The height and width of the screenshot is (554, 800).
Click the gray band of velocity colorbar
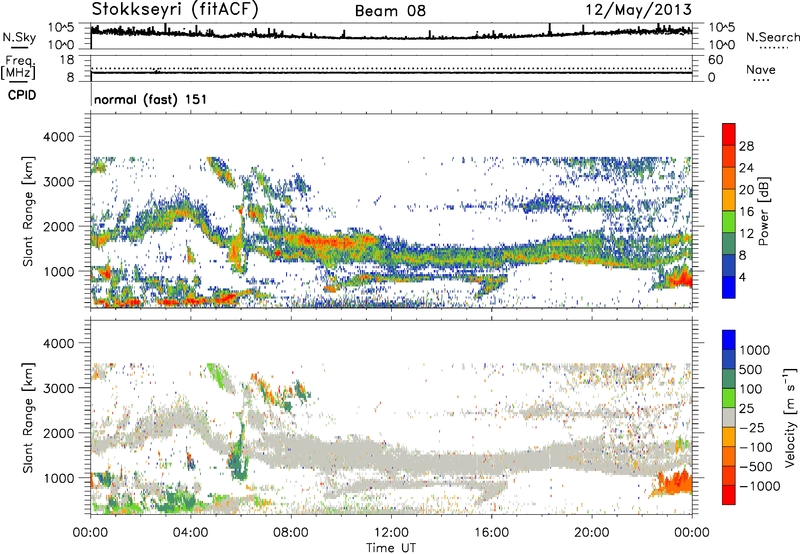point(729,418)
